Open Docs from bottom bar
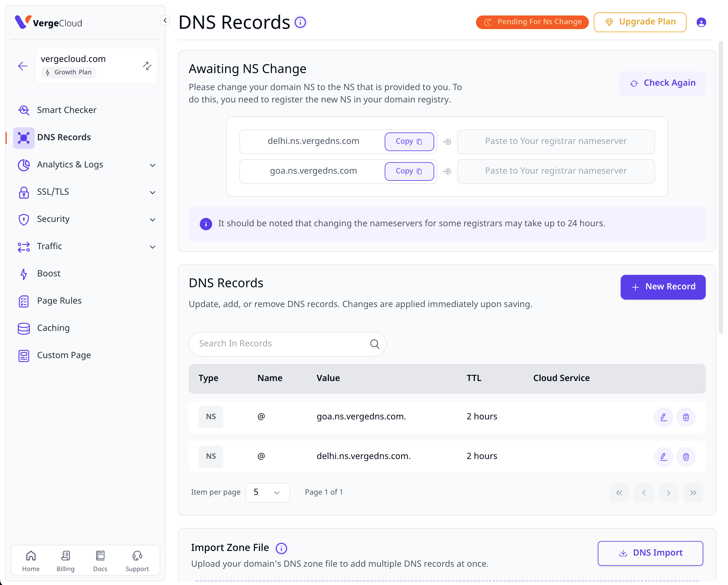Screen dimensions: 728x585 (x=100, y=561)
